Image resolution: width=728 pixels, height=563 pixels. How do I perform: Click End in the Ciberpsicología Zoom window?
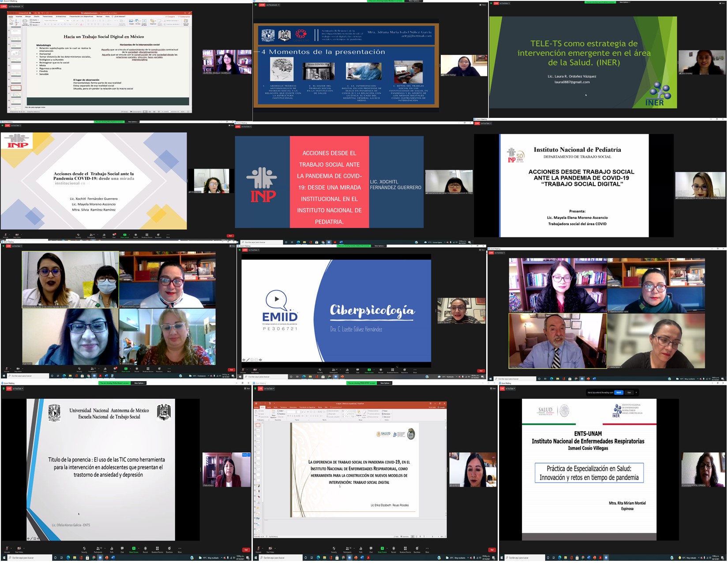click(481, 371)
